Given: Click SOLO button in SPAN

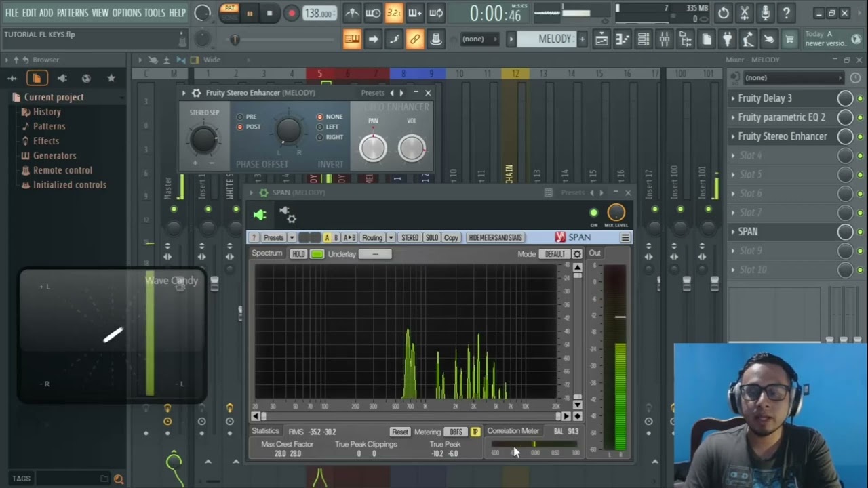Looking at the screenshot, I should [x=432, y=238].
